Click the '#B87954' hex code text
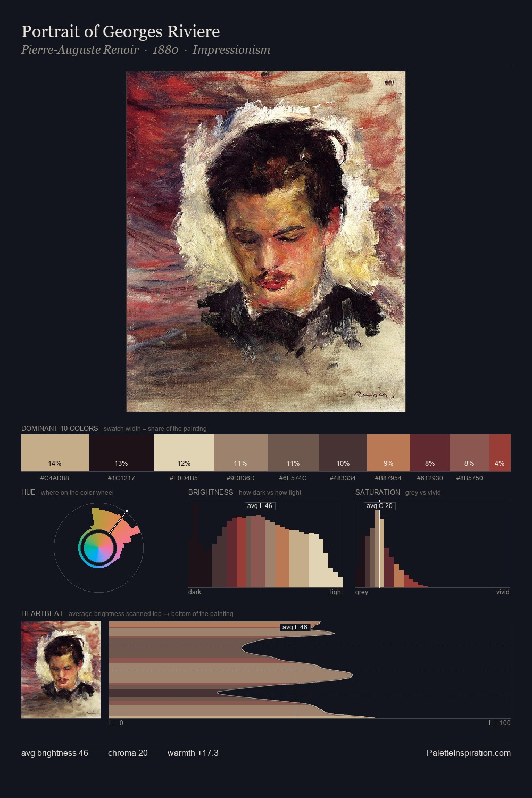Image resolution: width=532 pixels, height=798 pixels. [388, 478]
